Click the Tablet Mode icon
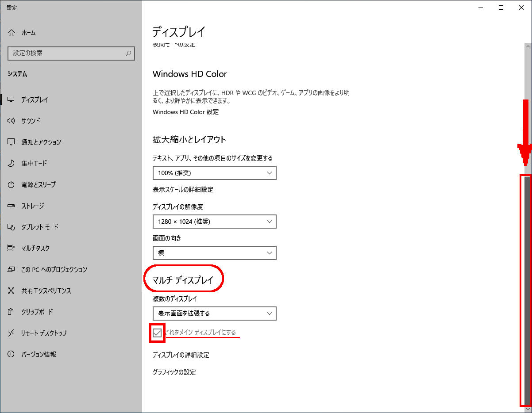532x413 pixels. click(12, 227)
